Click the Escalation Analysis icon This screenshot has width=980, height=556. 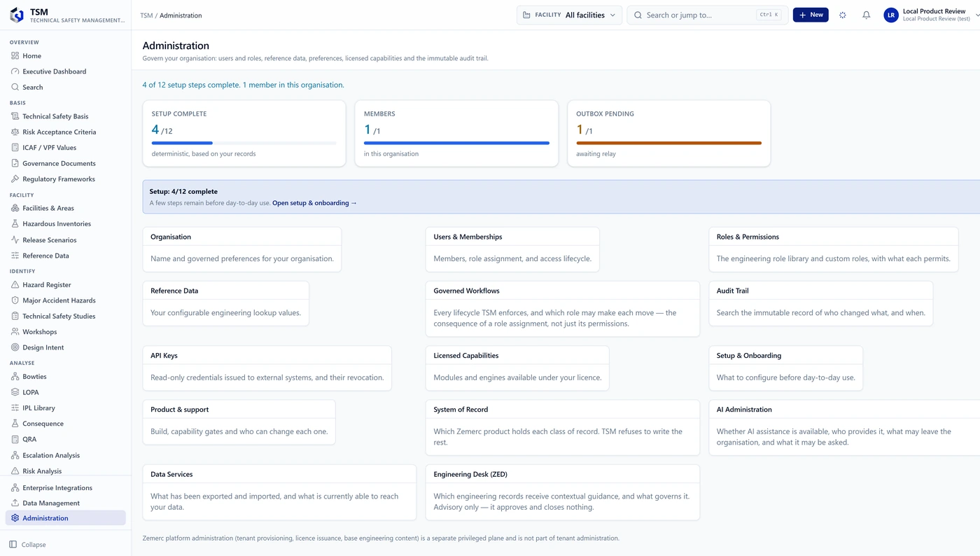click(x=15, y=455)
